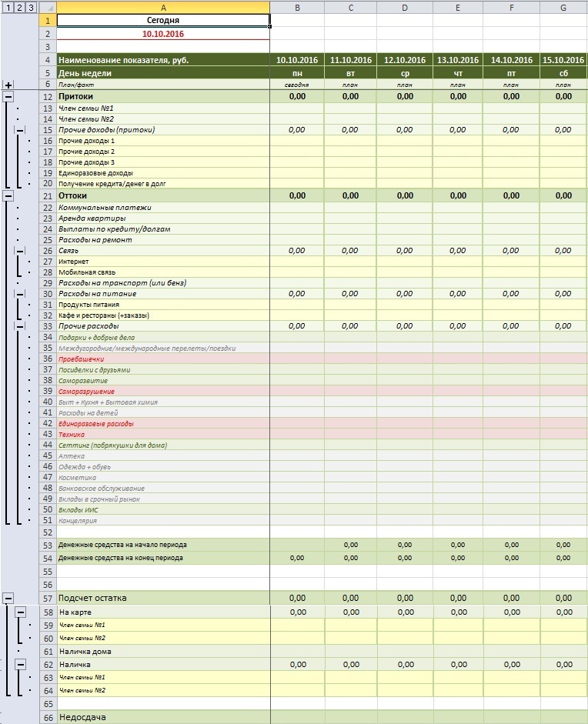Image resolution: width=588 pixels, height=724 pixels.
Task: Click Коммунальные платежи cell
Action: click(x=163, y=208)
